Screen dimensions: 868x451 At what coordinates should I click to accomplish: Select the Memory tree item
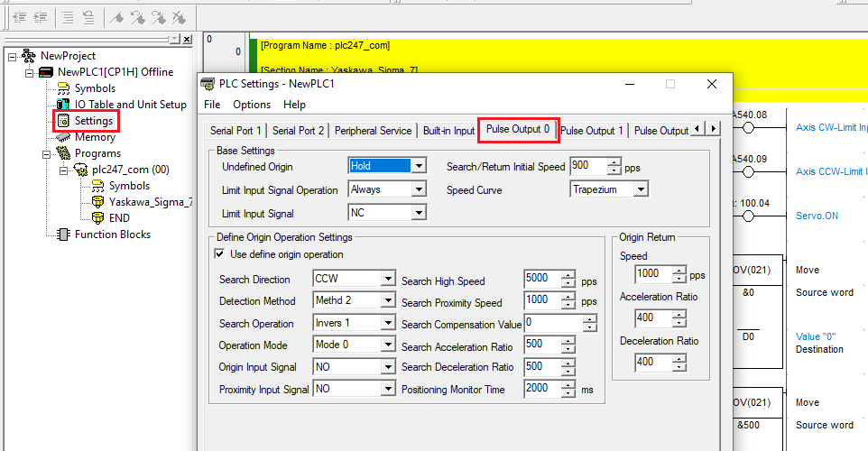[x=95, y=137]
